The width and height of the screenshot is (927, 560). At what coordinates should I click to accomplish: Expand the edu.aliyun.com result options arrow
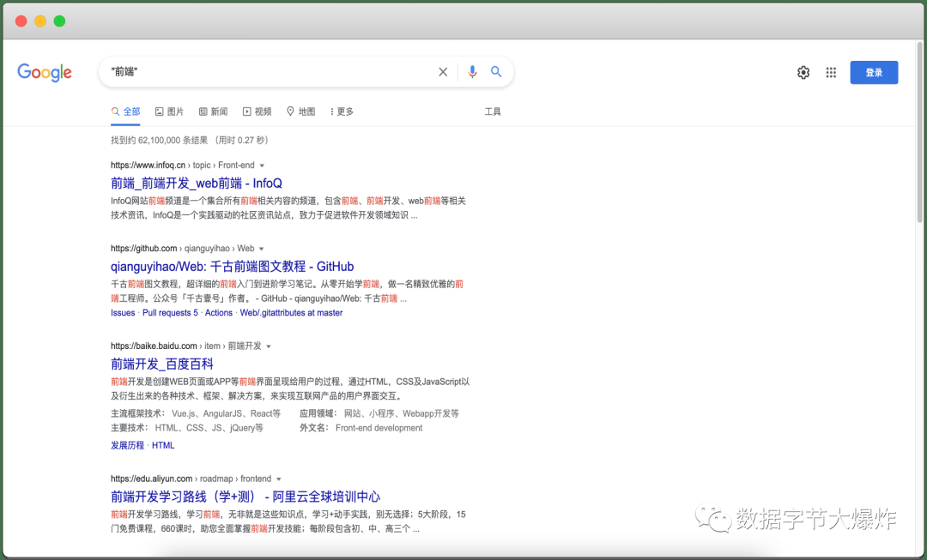278,479
